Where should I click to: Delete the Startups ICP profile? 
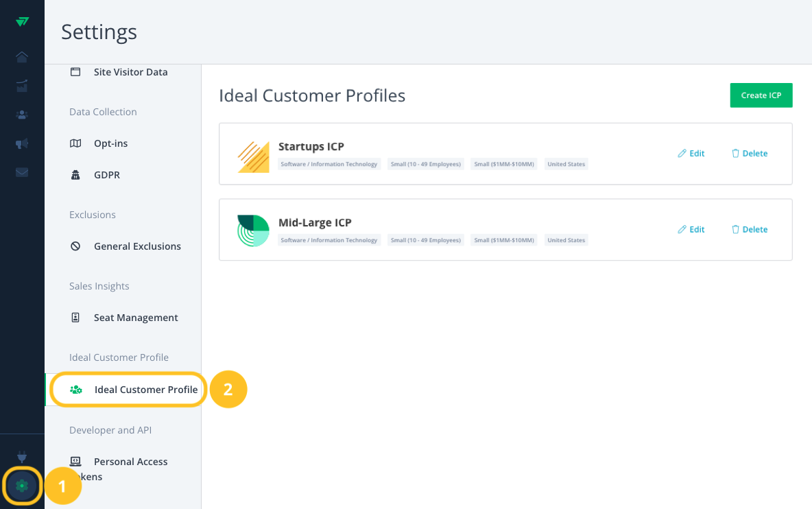click(x=750, y=153)
